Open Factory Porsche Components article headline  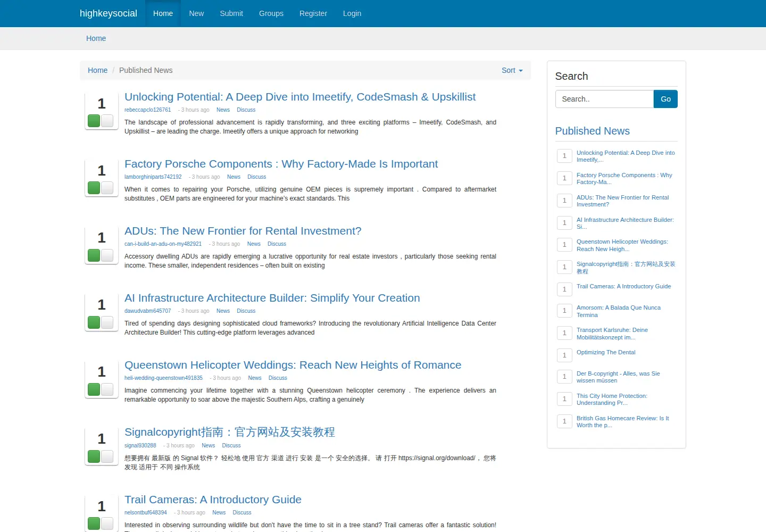point(281,164)
